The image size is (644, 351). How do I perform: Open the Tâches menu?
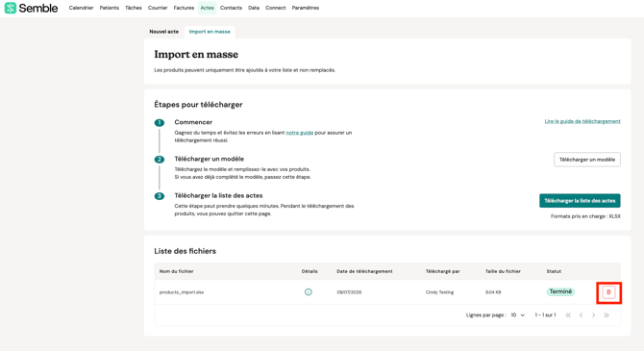point(134,8)
